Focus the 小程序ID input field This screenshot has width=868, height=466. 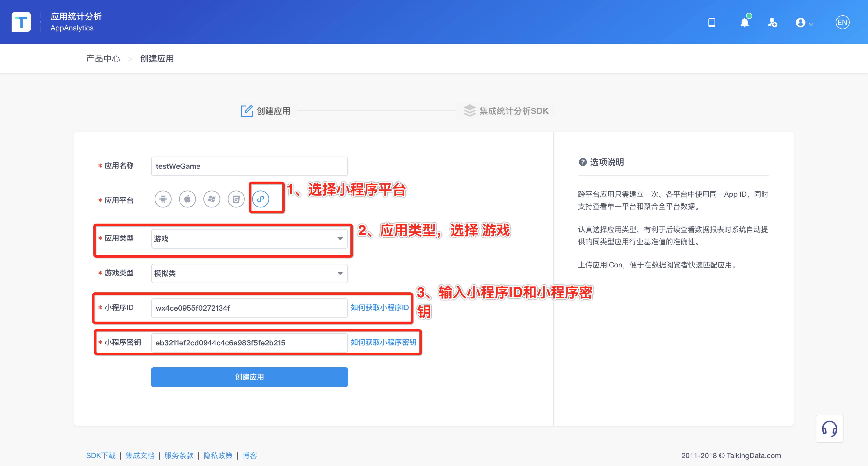click(x=249, y=308)
